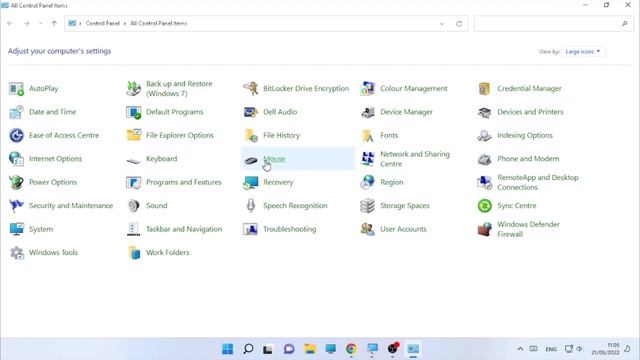Screen dimensions: 640x360
Task: Go up one level with Up arrow
Action: (54, 24)
